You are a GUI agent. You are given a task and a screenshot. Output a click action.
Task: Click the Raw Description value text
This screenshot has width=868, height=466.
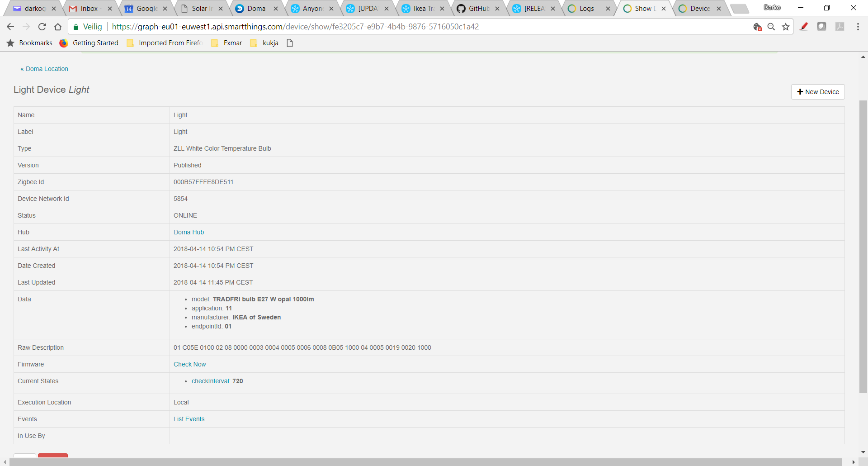[302, 347]
